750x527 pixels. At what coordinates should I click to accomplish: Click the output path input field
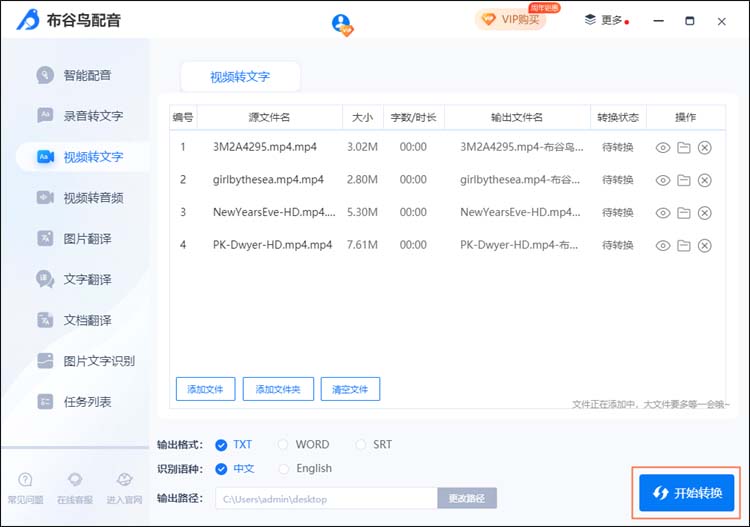coord(326,498)
